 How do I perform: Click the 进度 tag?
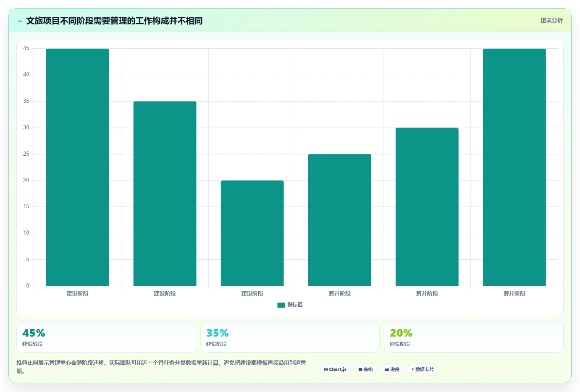tap(392, 369)
